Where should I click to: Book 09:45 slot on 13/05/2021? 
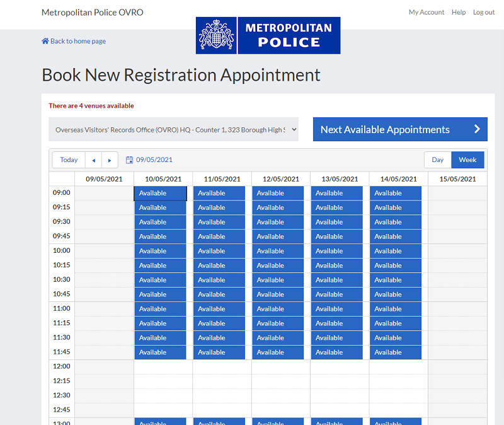337,237
